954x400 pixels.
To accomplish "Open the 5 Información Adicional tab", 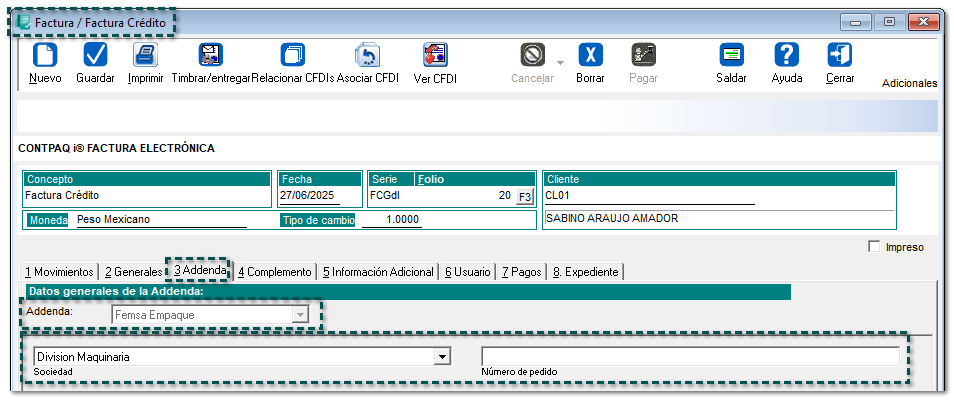I will coord(378,272).
